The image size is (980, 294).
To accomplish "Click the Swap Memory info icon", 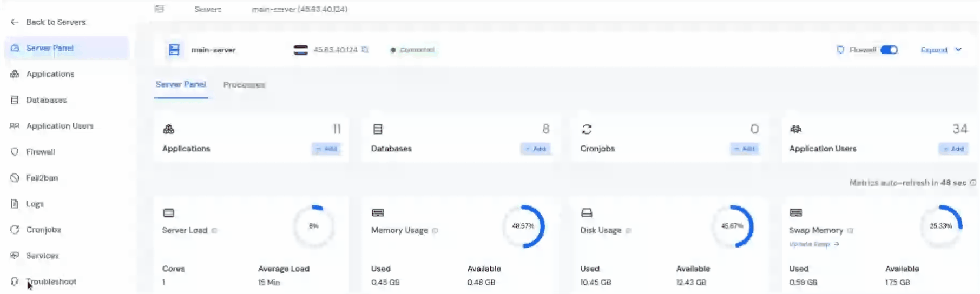I will tap(850, 231).
